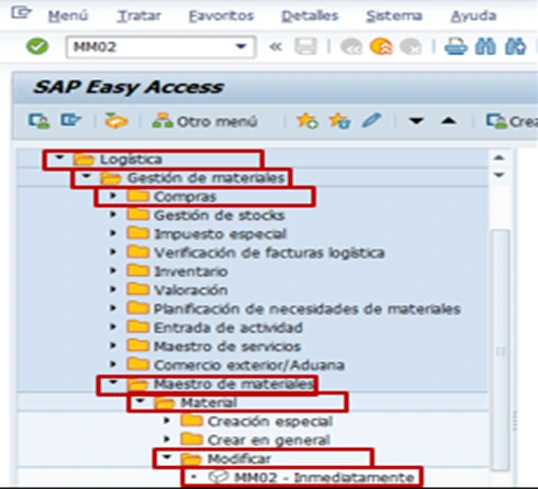Viewport: 538px width, 489px height.
Task: Click the window menu icon beside Menú
Action: (21, 13)
